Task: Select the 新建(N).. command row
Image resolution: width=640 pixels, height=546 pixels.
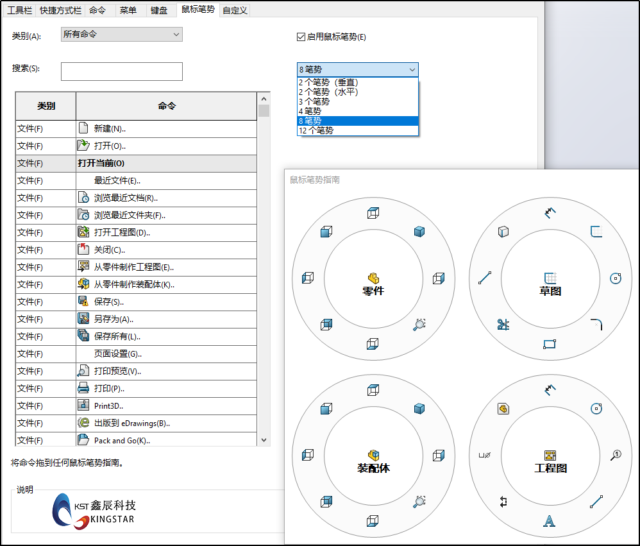Action: click(x=136, y=129)
